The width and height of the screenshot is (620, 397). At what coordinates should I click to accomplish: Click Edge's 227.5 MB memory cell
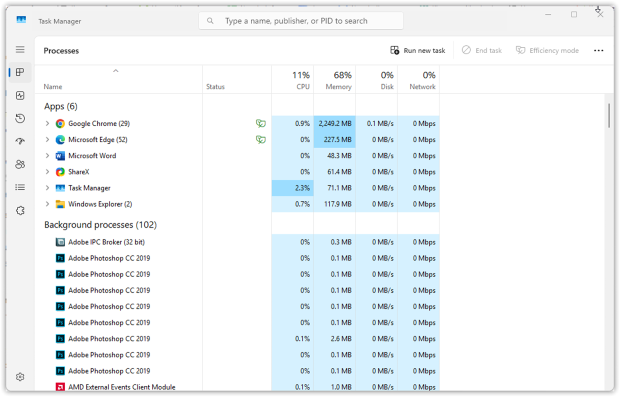tap(335, 140)
